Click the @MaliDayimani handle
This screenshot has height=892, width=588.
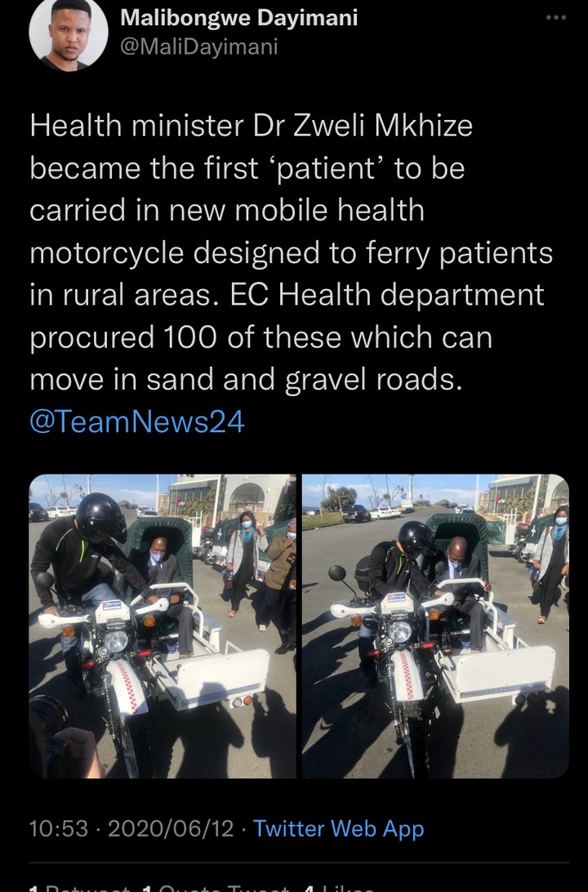pyautogui.click(x=199, y=47)
